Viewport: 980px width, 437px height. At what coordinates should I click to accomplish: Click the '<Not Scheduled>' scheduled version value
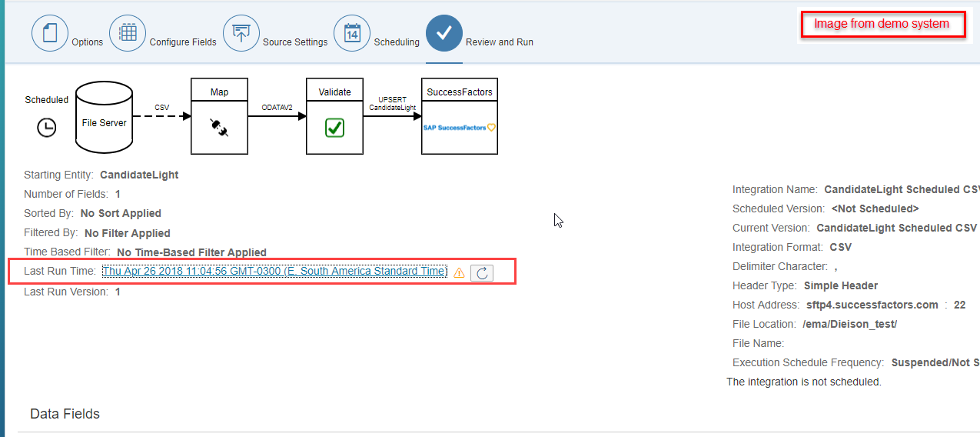tap(875, 208)
